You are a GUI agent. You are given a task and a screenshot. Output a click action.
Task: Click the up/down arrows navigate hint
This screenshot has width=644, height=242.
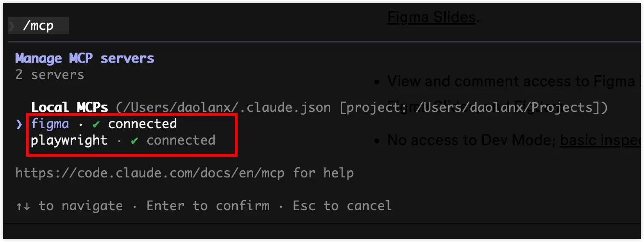pos(69,206)
